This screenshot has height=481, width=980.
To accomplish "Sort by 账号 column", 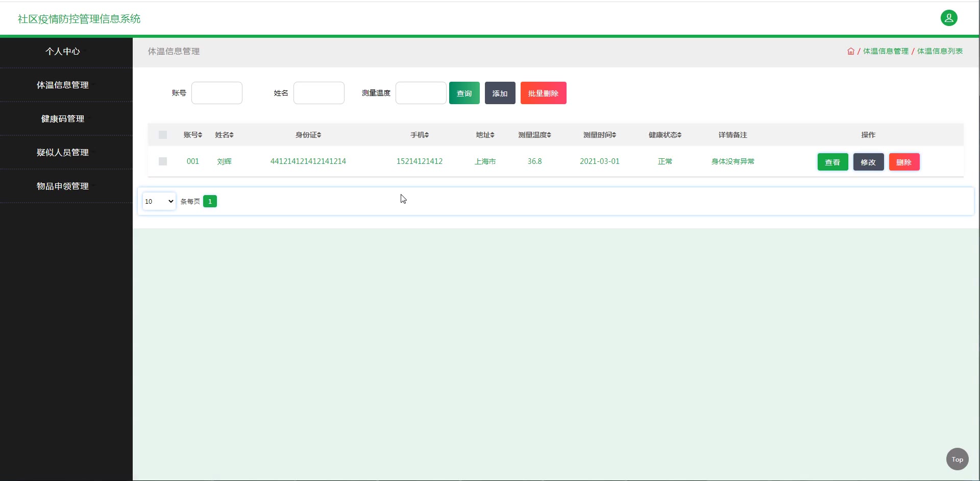I will pos(193,135).
